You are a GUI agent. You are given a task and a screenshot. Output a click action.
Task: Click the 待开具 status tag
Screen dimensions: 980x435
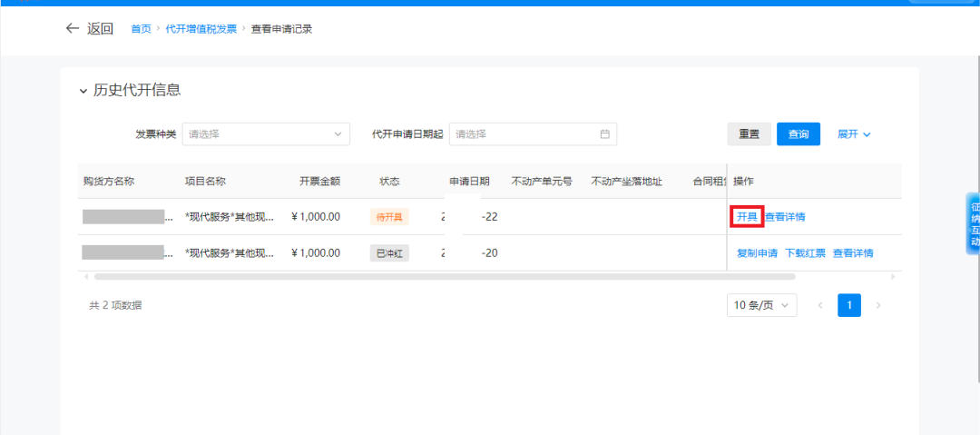(389, 217)
